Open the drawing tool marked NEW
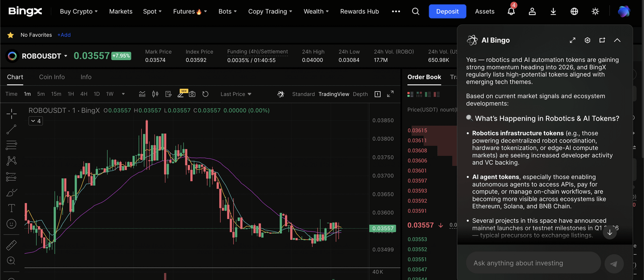 (x=182, y=94)
